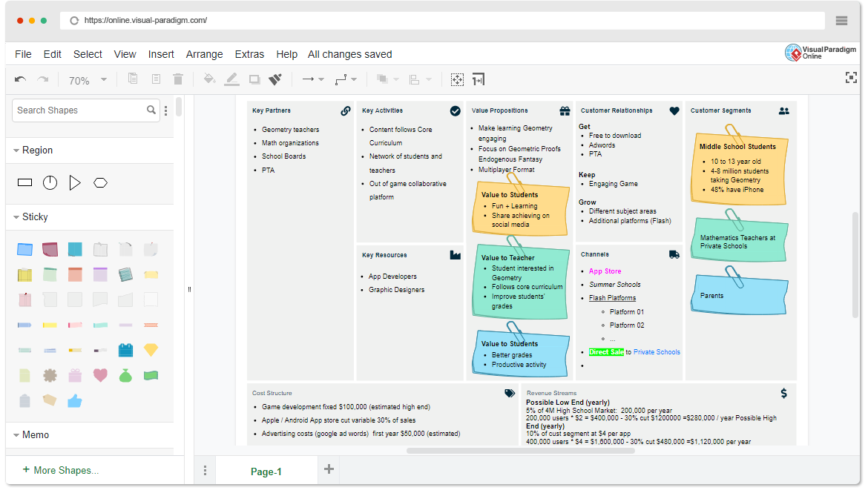The image size is (868, 493).
Task: Click the Format Panel toggle icon
Action: coord(479,79)
